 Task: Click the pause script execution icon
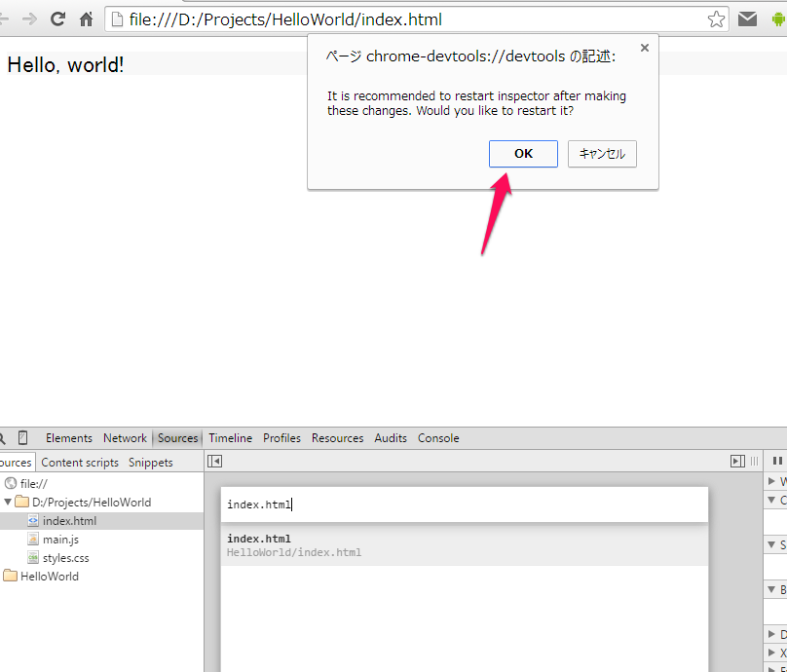pos(776,461)
